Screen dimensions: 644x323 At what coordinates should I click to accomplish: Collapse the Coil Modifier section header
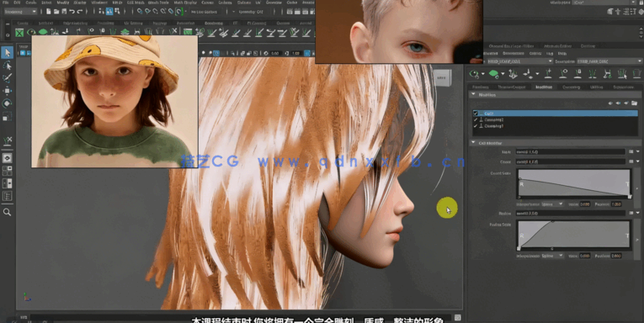click(555, 143)
